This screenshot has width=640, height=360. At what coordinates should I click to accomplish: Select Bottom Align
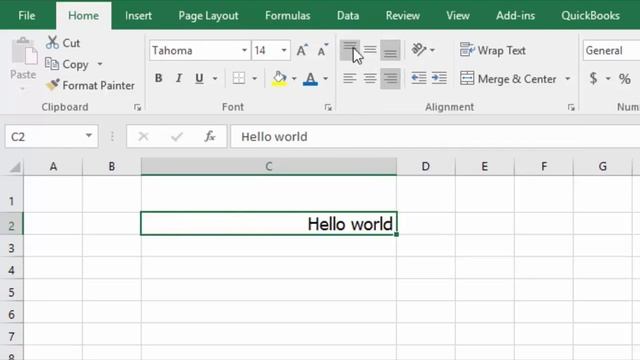pyautogui.click(x=390, y=50)
